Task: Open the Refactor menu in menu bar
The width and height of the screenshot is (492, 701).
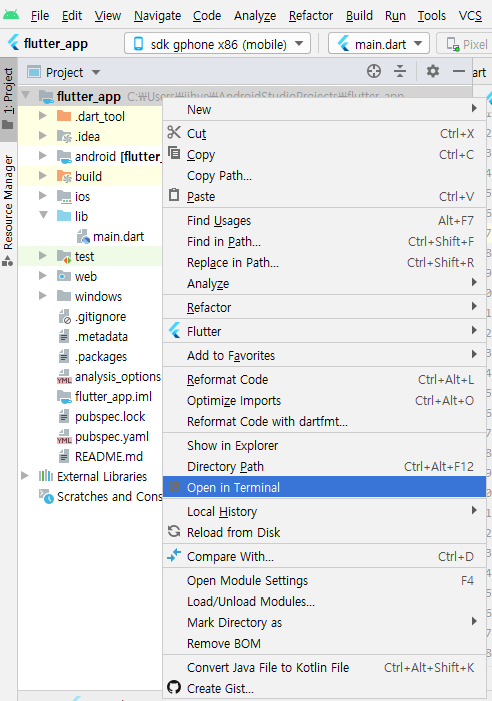Action: coord(311,16)
